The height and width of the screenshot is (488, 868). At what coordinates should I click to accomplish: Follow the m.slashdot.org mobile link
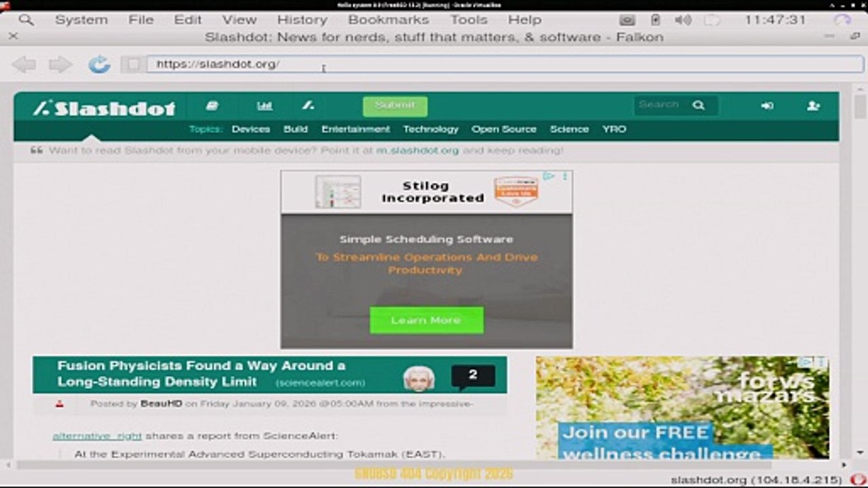[x=418, y=150]
